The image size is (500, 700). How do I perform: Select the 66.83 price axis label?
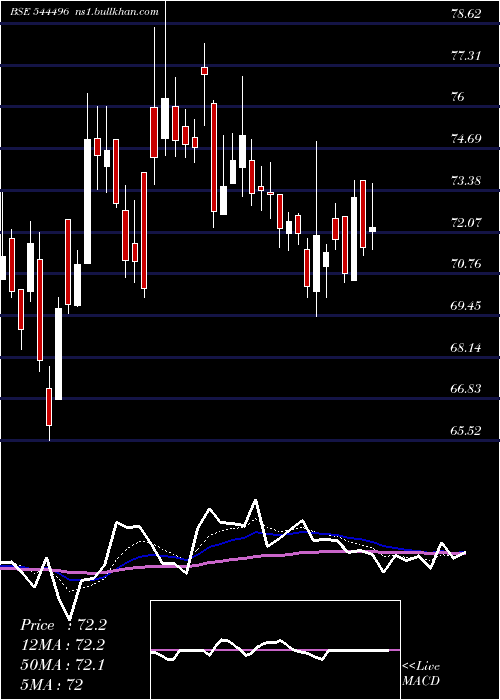tap(467, 389)
